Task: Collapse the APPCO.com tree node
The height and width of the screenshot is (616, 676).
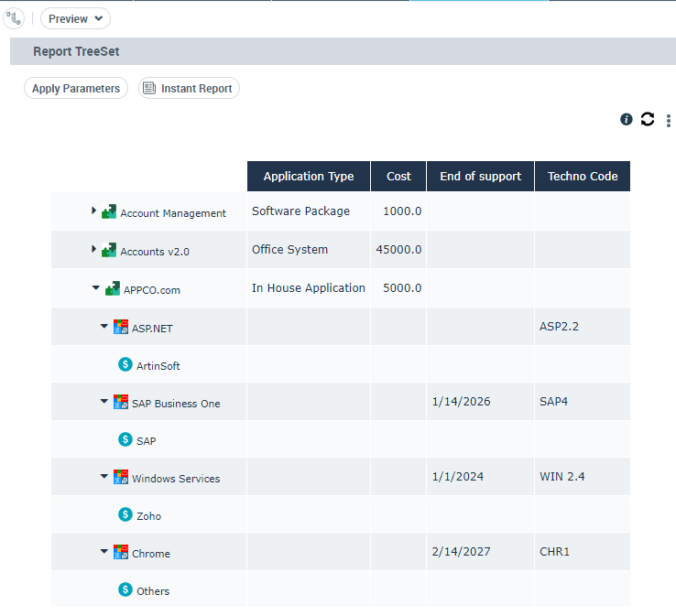Action: pos(96,288)
